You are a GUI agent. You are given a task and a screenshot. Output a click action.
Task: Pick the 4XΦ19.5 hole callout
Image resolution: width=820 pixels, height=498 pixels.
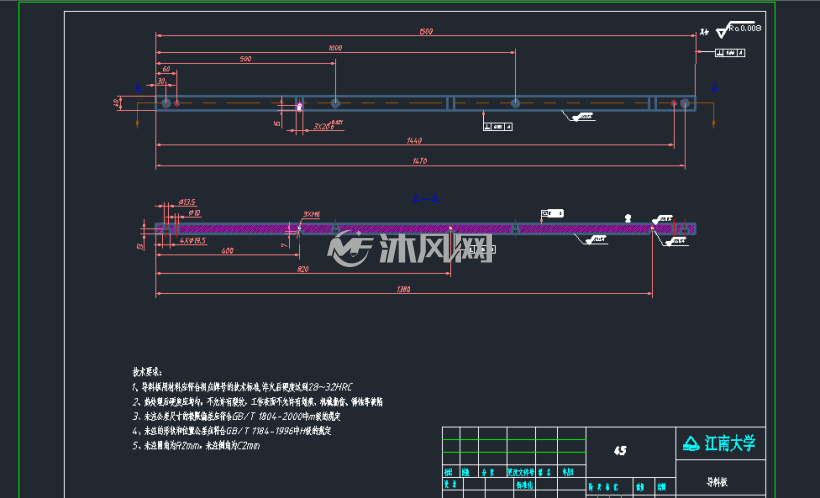[x=192, y=241]
